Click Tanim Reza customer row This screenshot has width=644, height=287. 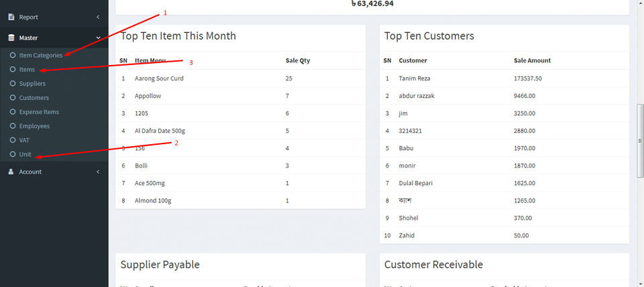(x=414, y=78)
